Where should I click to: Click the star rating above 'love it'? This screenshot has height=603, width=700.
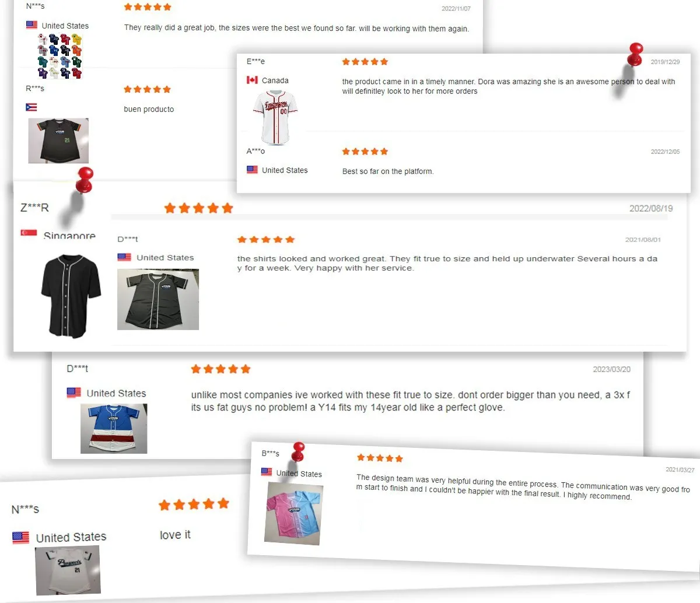point(194,504)
